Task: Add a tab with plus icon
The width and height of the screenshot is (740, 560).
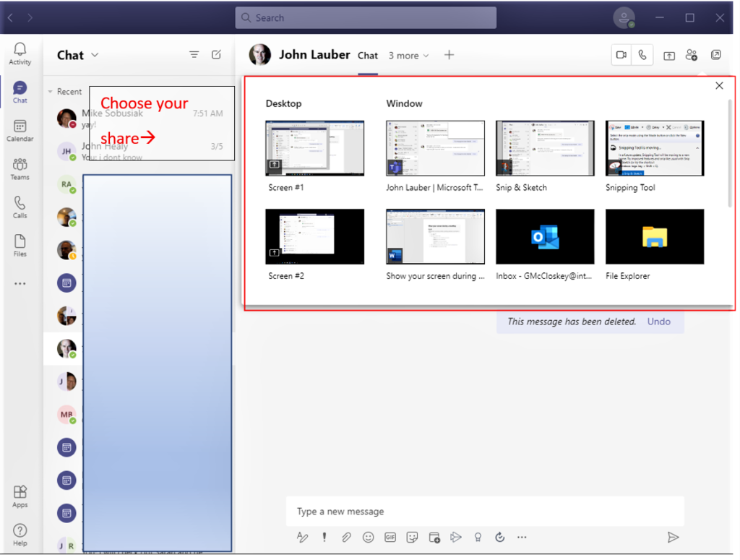Action: [449, 55]
